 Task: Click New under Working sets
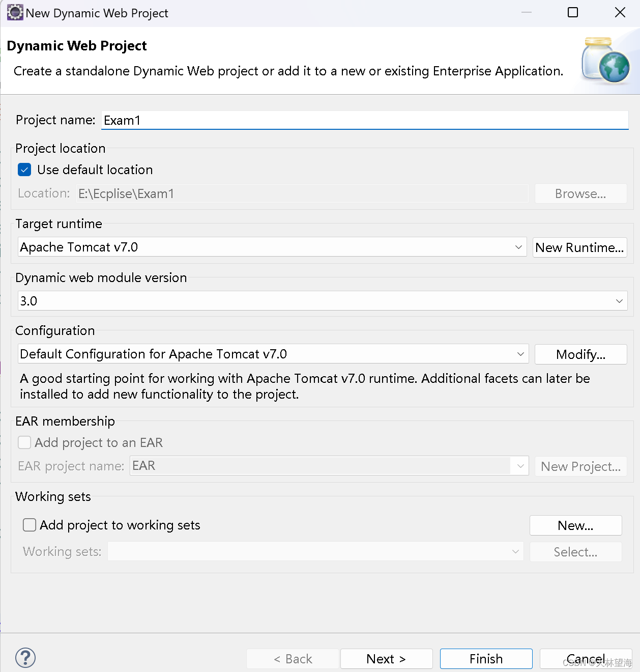(575, 525)
